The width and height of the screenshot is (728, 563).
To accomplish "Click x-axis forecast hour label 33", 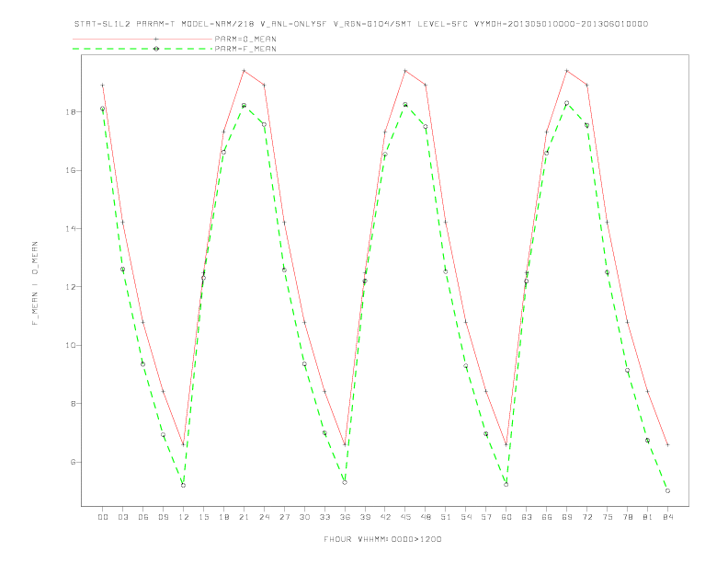I will [324, 517].
